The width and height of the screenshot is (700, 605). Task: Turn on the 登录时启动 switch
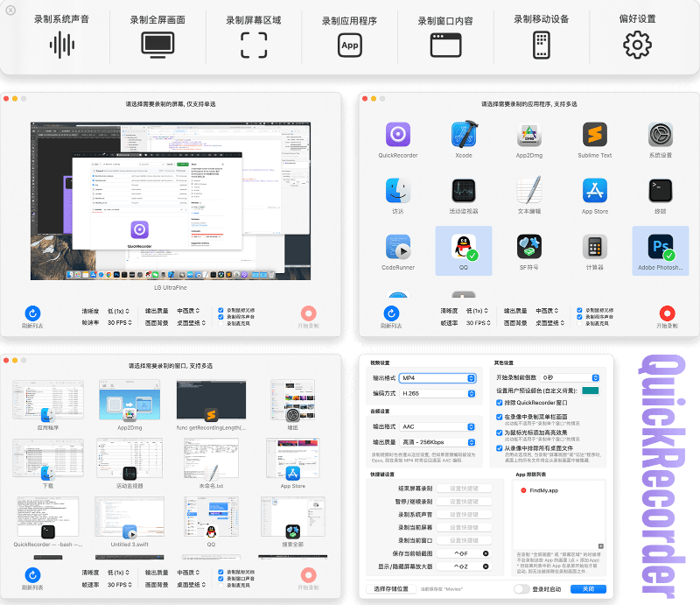point(521,589)
